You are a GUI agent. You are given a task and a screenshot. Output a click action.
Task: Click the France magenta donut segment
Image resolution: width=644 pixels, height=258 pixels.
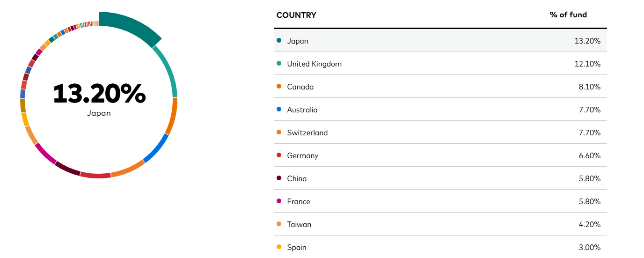coord(45,153)
